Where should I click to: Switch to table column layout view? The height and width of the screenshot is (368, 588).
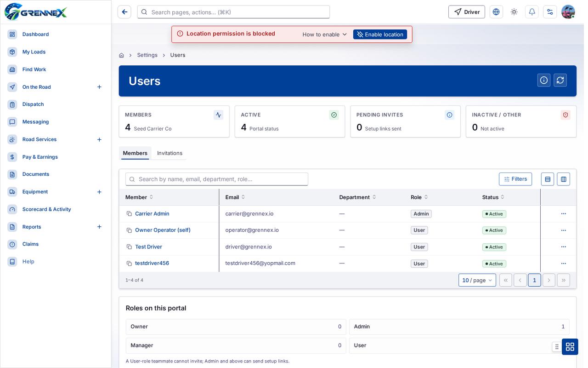click(564, 179)
